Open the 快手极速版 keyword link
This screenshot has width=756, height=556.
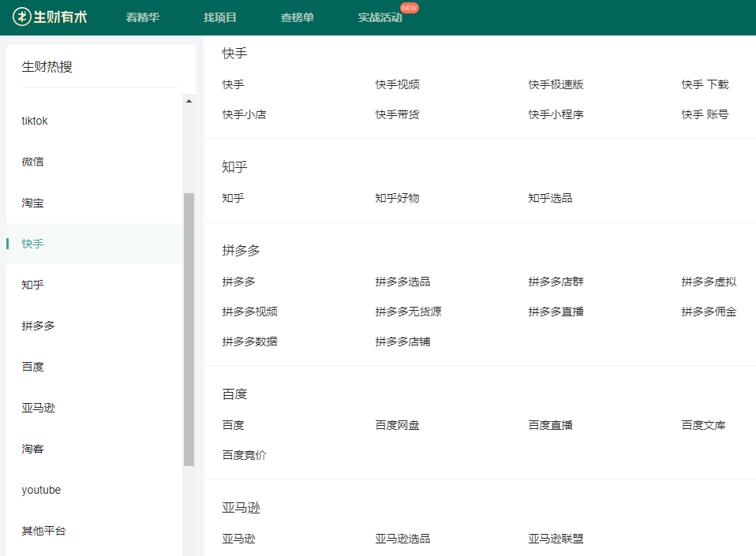click(556, 85)
